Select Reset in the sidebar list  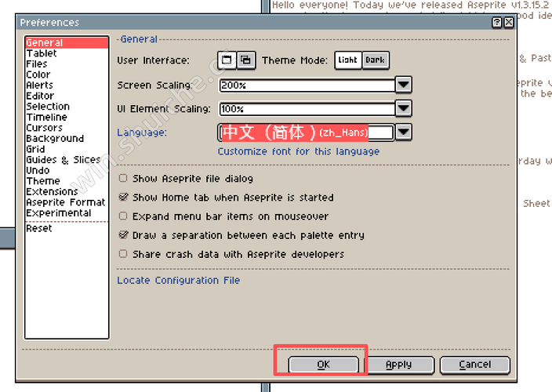(x=67, y=228)
